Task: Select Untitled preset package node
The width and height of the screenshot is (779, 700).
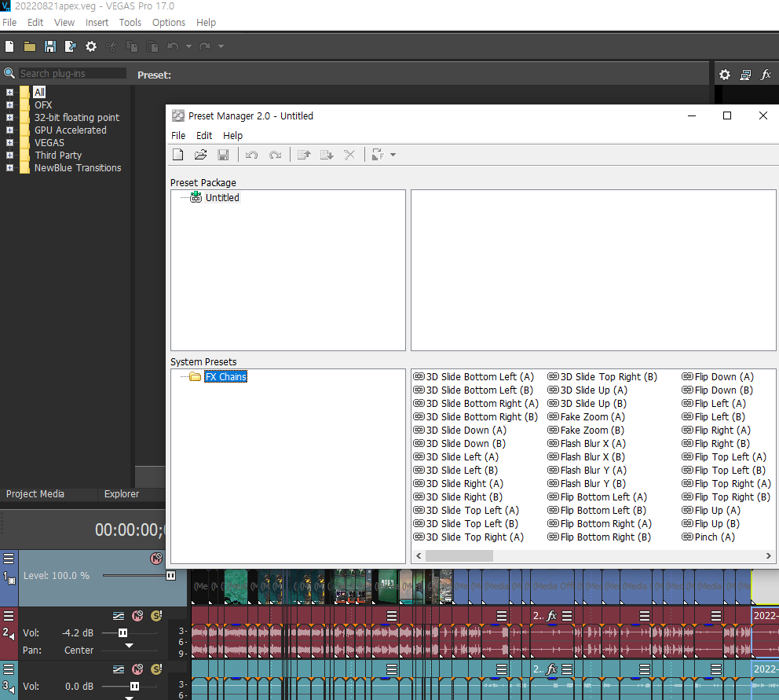Action: [x=222, y=197]
